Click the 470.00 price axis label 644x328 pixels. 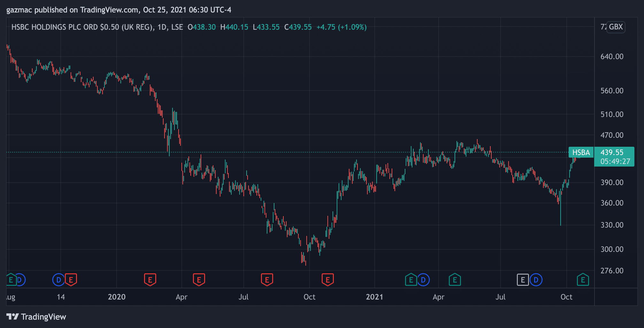[612, 135]
